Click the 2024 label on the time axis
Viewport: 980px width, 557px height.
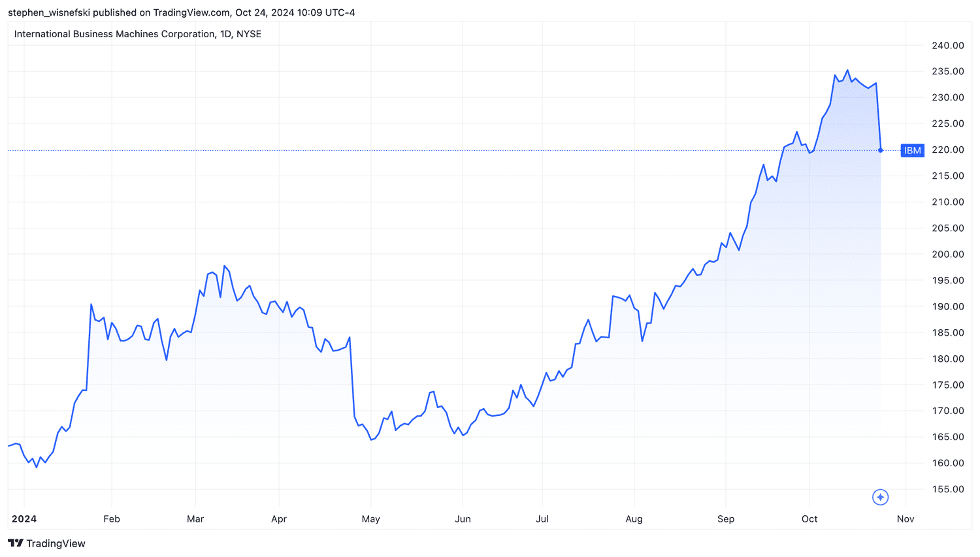click(24, 519)
